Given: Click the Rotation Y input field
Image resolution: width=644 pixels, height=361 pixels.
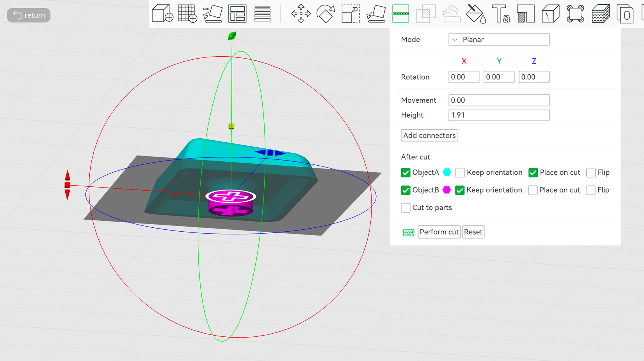Looking at the screenshot, I should click(499, 77).
